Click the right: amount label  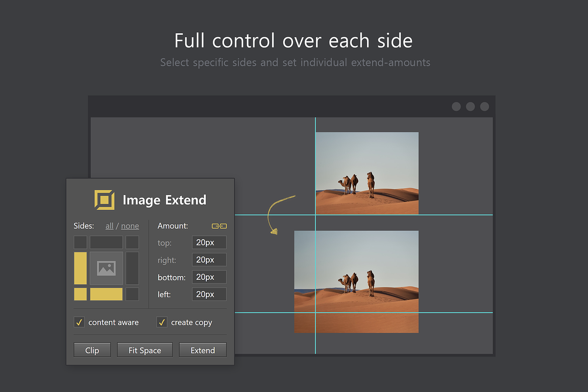[167, 260]
